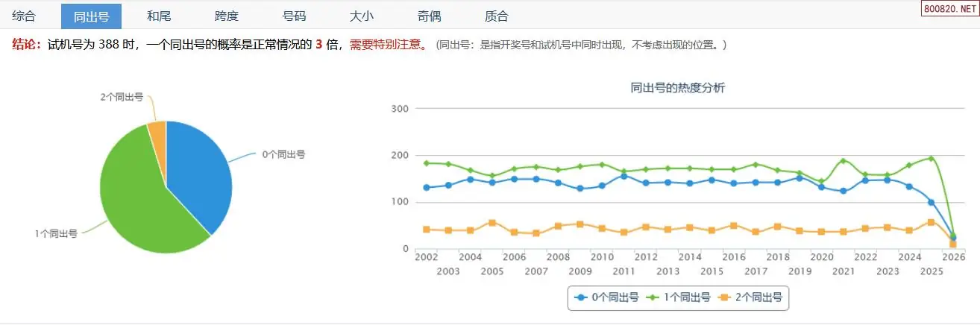This screenshot has width=980, height=325.
Task: Toggle the 1个同出号 legend series
Action: pos(680,297)
